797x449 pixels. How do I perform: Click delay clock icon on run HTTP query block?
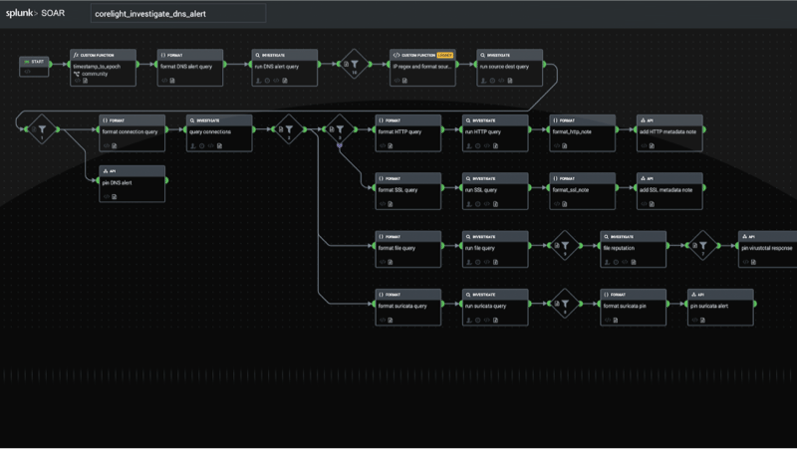pyautogui.click(x=478, y=146)
